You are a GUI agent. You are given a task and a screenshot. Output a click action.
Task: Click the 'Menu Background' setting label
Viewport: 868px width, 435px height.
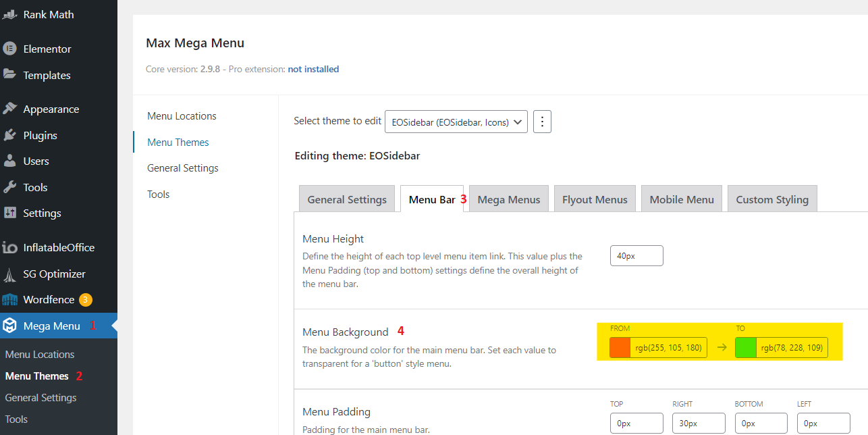point(346,332)
